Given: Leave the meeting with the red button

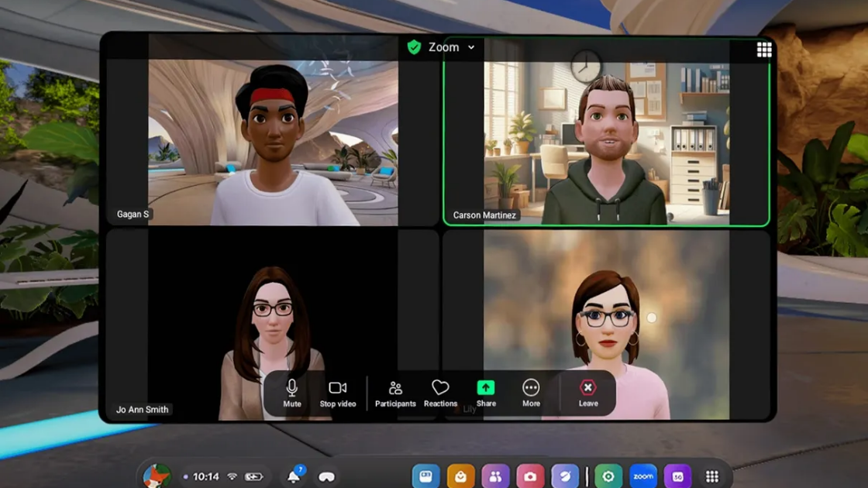Looking at the screenshot, I should (588, 393).
